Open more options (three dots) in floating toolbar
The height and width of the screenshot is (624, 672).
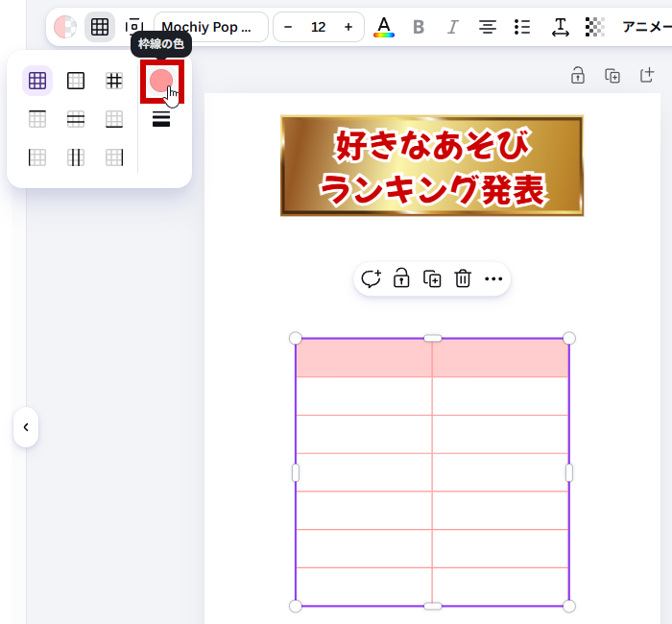[x=493, y=279]
